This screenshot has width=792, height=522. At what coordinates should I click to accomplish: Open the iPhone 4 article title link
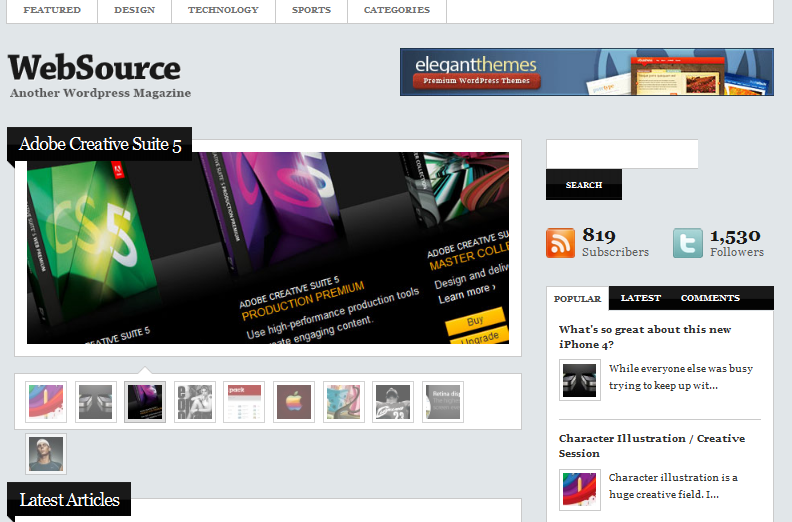coord(645,337)
